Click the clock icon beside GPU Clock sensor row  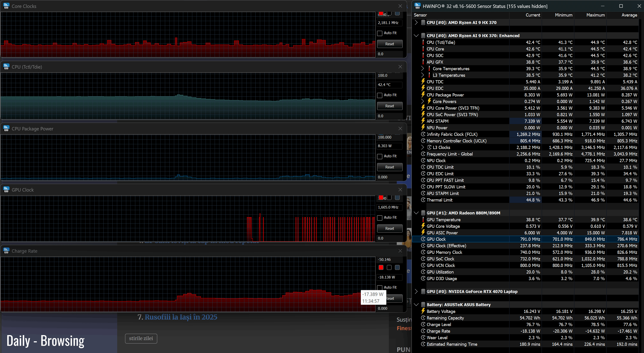pos(423,239)
